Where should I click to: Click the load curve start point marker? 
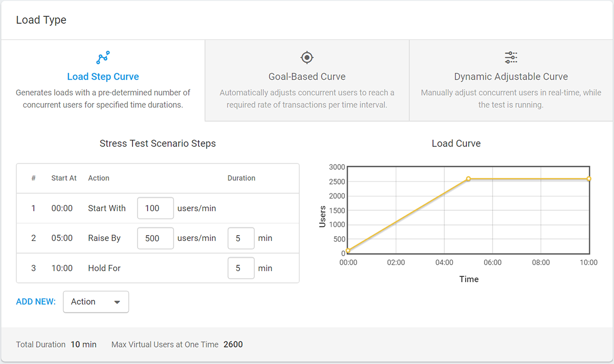(x=348, y=251)
